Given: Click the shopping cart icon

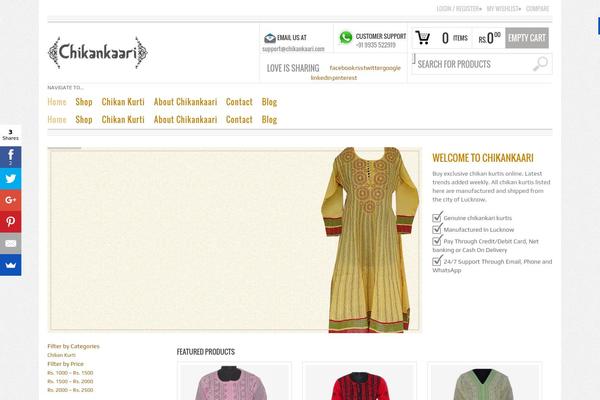Looking at the screenshot, I should coord(423,38).
